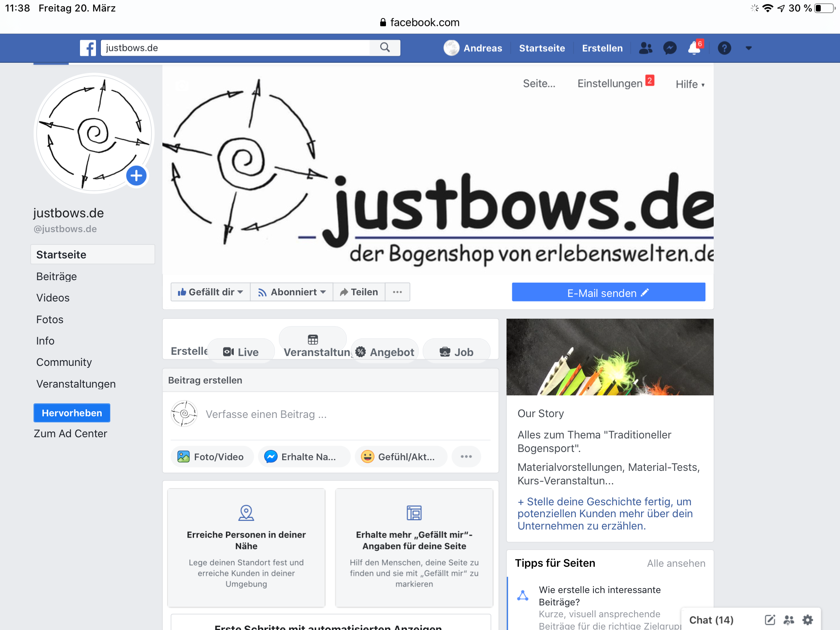Click the facebook.com address bar

coord(420,22)
